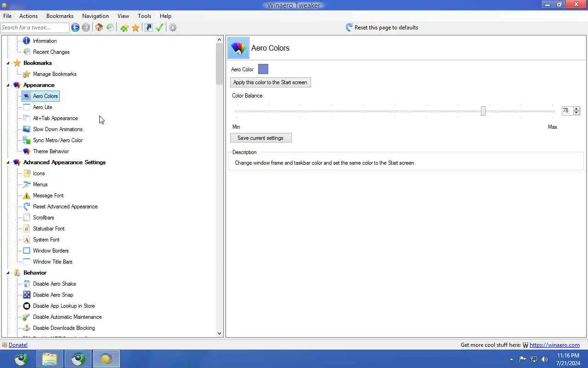The height and width of the screenshot is (368, 588).
Task: Collapse the Appearance tree section
Action: point(8,85)
